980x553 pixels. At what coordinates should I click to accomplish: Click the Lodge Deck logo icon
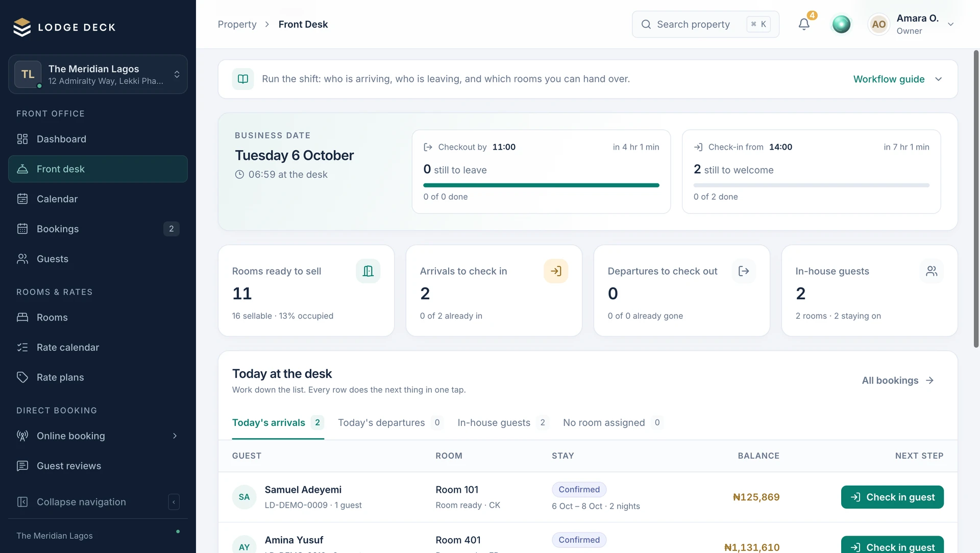[x=22, y=27]
